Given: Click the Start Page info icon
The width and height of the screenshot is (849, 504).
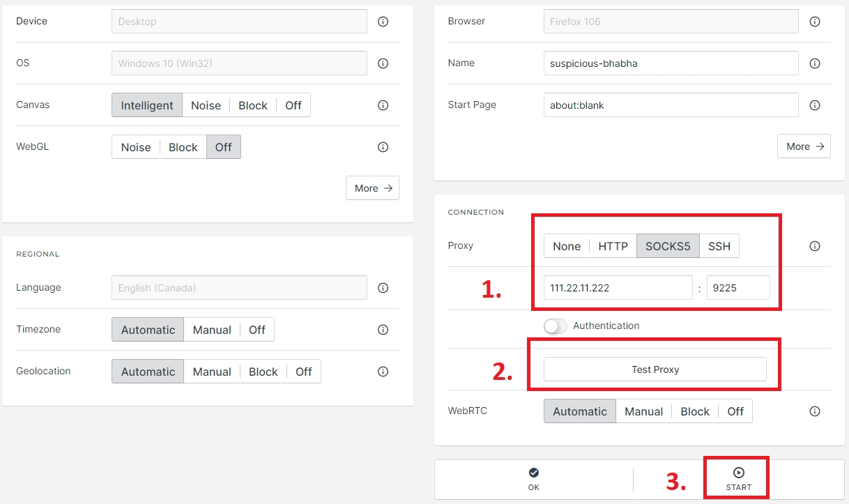Looking at the screenshot, I should [815, 105].
